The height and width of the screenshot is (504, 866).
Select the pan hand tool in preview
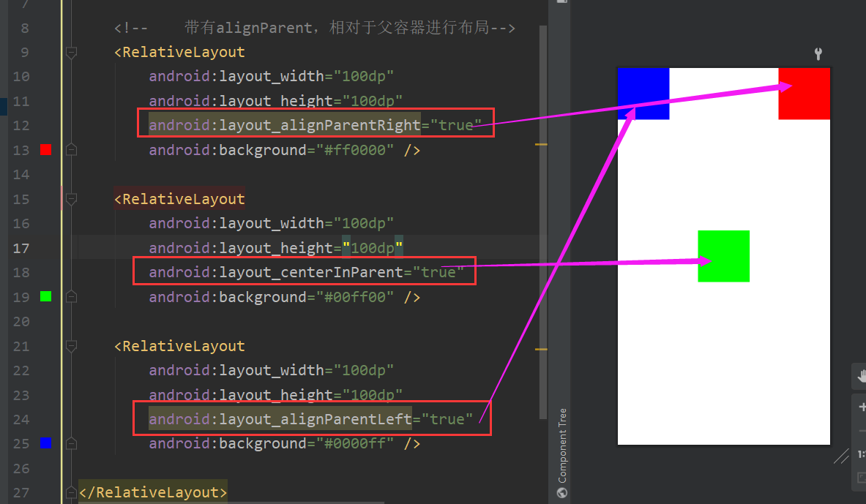[862, 377]
